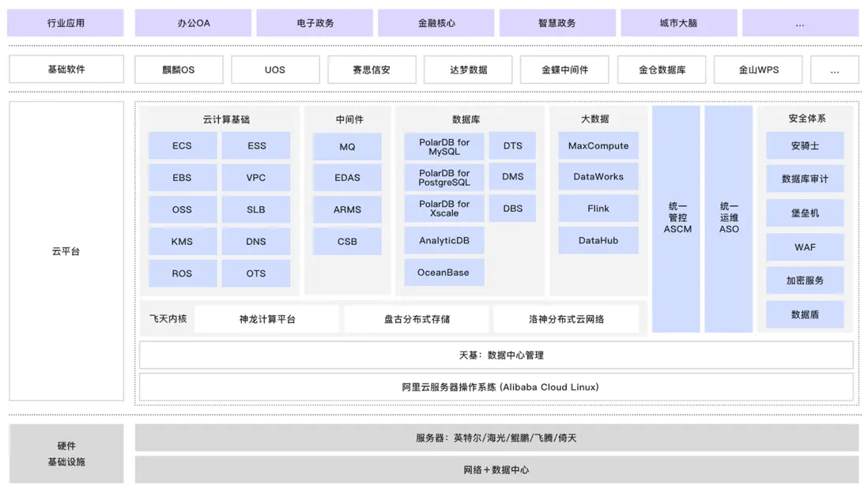868x493 pixels.
Task: Click the 飞天内核 label
Action: pyautogui.click(x=168, y=318)
